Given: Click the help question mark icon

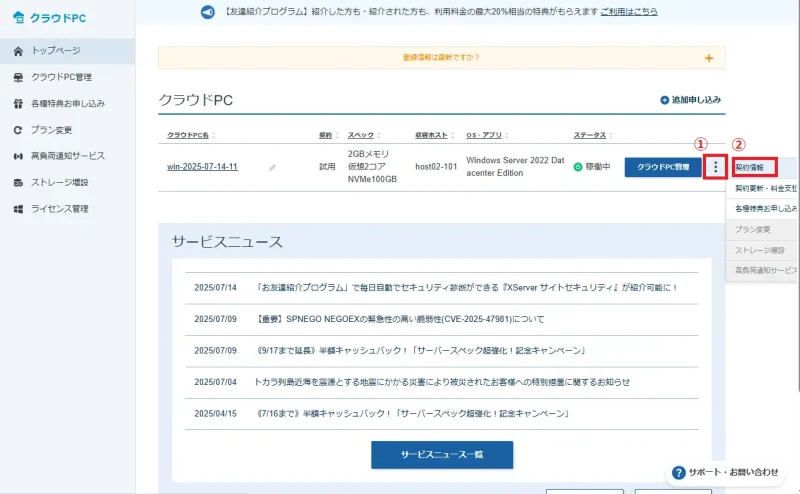Looking at the screenshot, I should tap(678, 472).
